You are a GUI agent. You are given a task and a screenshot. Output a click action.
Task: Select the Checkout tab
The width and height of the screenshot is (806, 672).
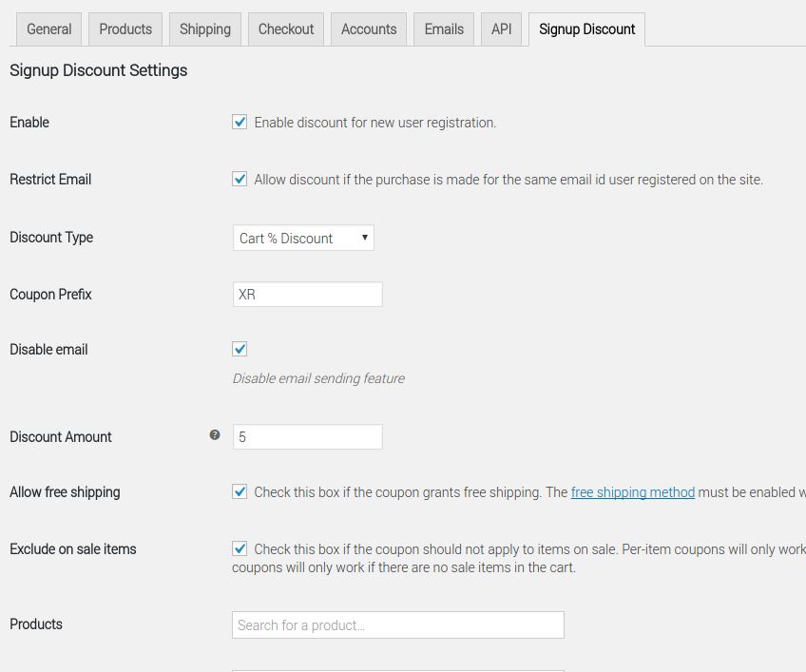(286, 29)
